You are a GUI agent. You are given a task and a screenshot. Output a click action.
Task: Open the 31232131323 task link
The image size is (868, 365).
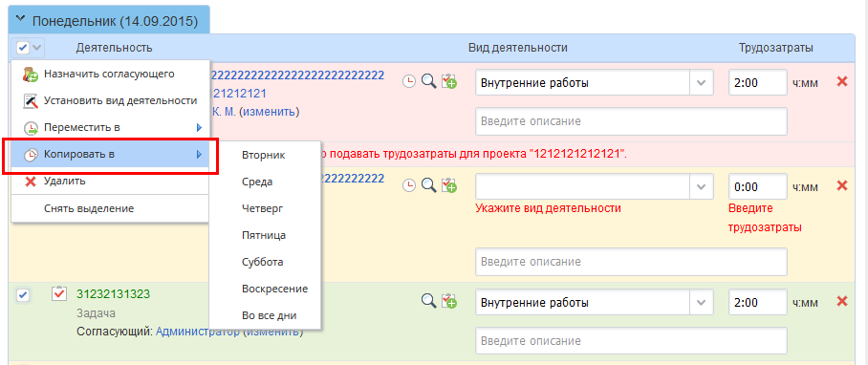[114, 293]
